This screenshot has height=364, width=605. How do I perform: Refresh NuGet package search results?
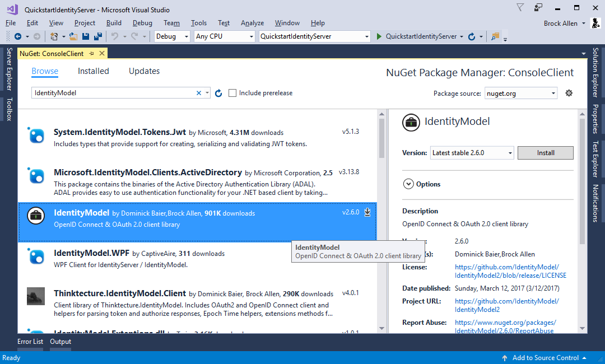coord(218,93)
